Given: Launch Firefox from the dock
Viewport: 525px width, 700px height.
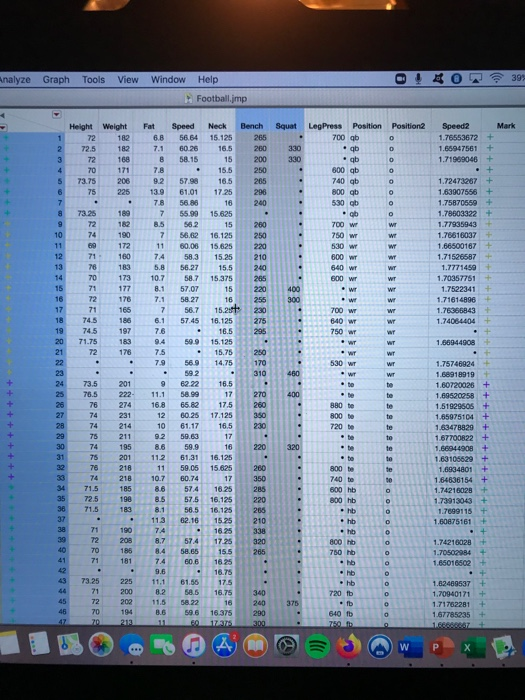Looking at the screenshot, I should pyautogui.click(x=348, y=646).
